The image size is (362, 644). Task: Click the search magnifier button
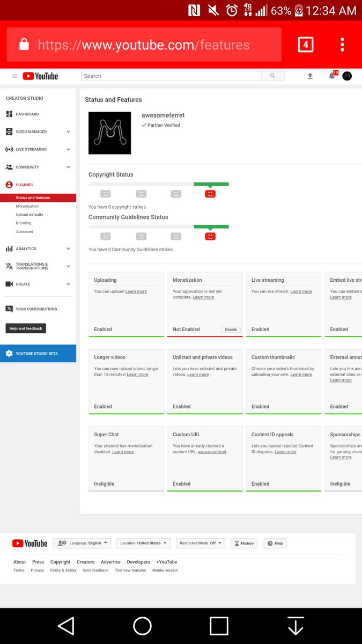click(x=272, y=76)
